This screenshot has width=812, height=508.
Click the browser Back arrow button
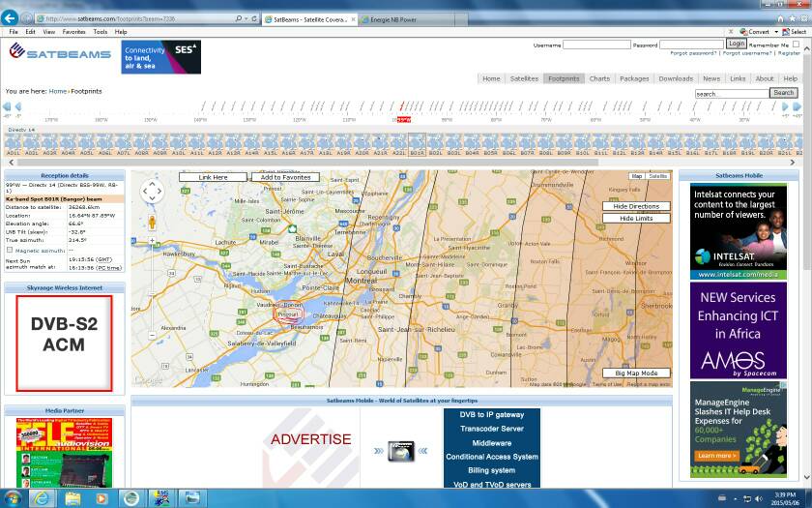(9, 18)
